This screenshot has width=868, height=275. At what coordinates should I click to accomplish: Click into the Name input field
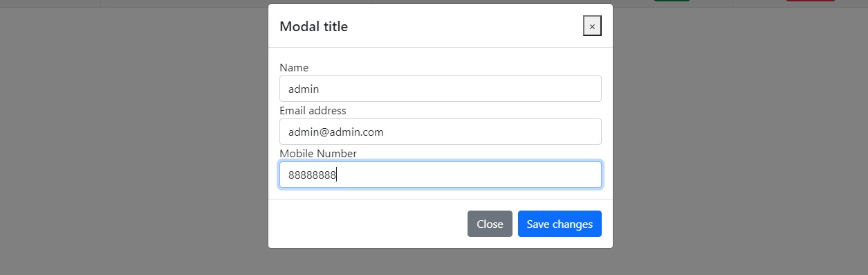[441, 89]
